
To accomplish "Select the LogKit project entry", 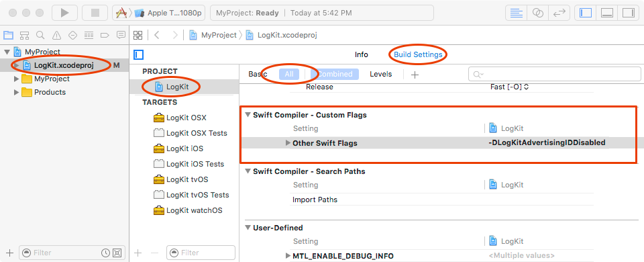I will click(172, 87).
